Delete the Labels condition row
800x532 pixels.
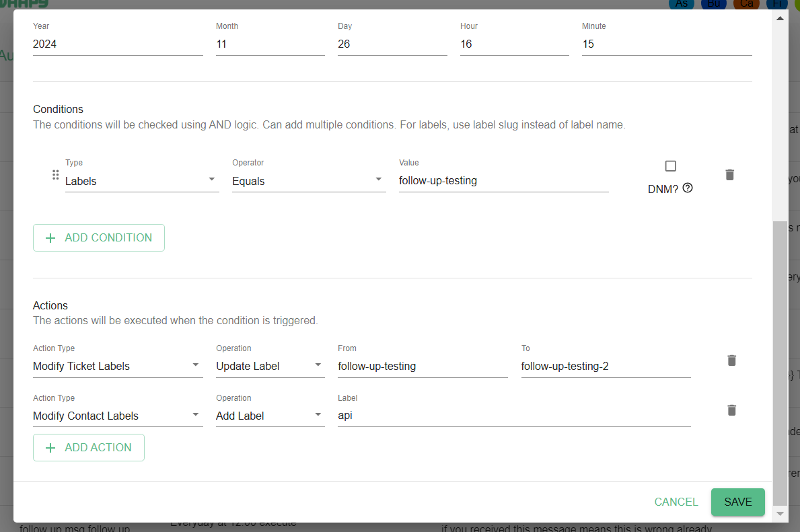[729, 175]
